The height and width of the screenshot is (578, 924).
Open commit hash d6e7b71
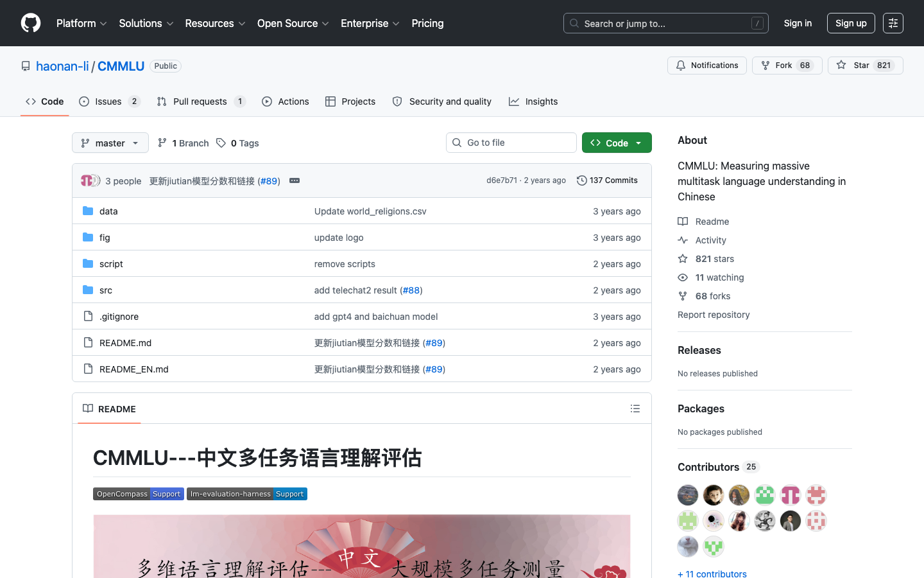tap(502, 180)
